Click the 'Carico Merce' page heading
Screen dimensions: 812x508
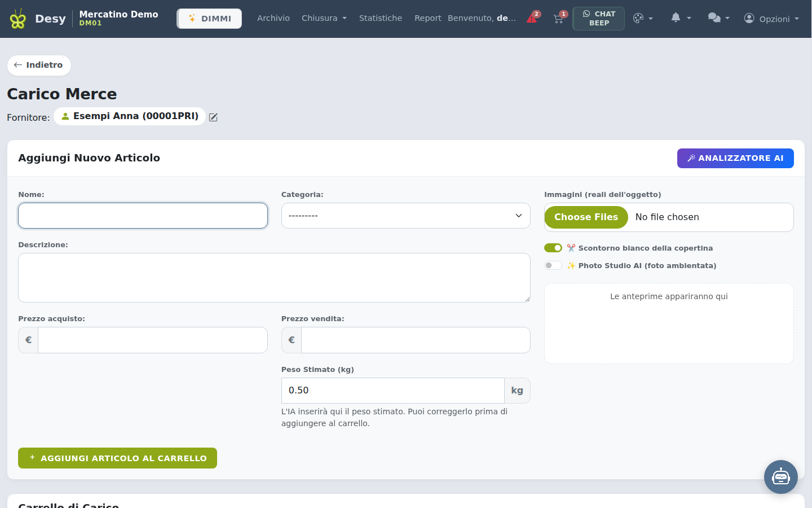click(62, 94)
